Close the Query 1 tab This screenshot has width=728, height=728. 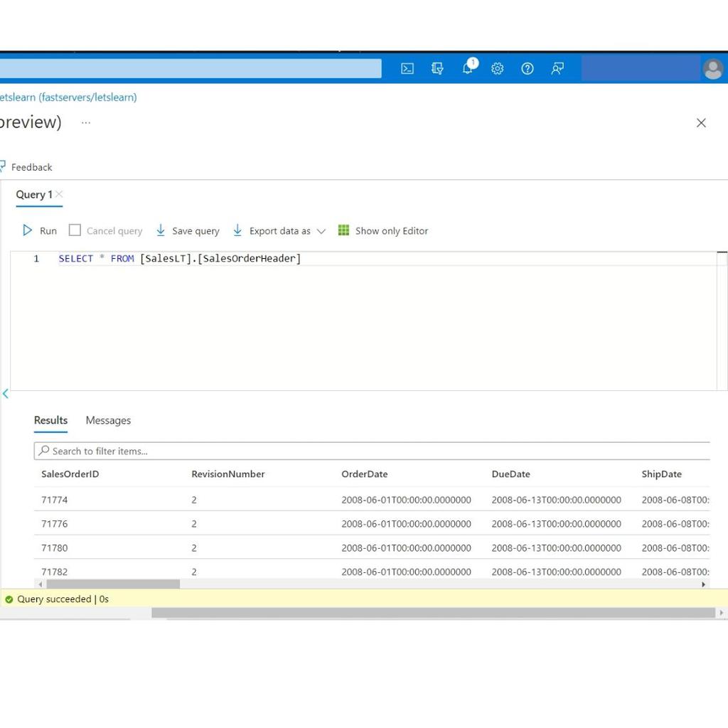coord(60,194)
